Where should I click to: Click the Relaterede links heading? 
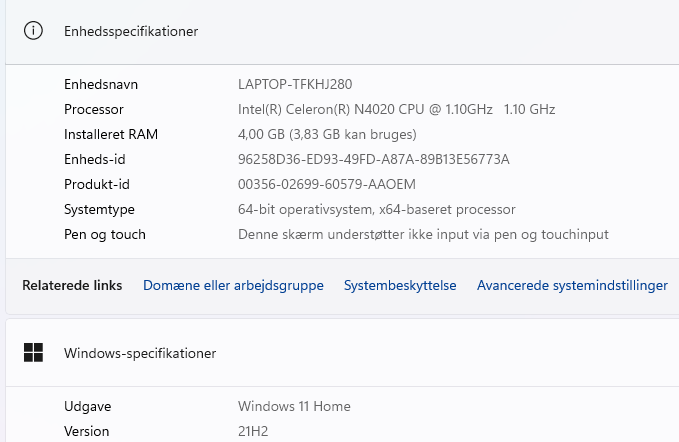pos(72,285)
